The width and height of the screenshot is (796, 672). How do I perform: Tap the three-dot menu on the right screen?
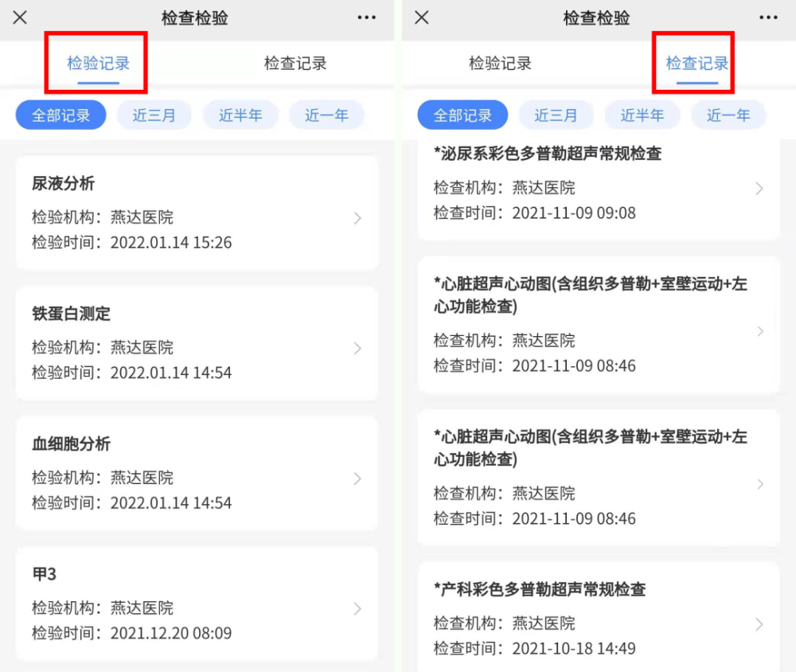pyautogui.click(x=765, y=18)
